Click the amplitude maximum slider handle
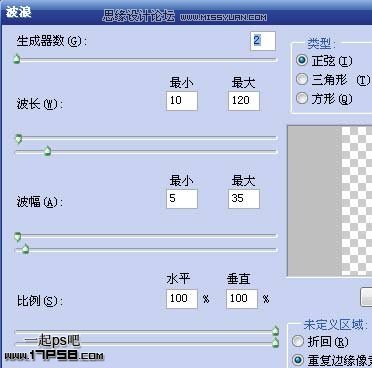Viewport: 372px width, 368px height. [x=26, y=249]
